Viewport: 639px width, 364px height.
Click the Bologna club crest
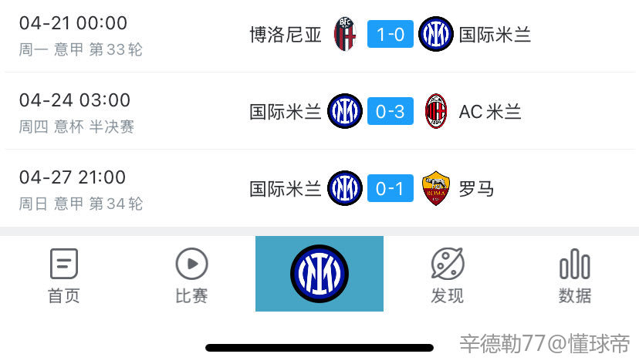coord(345,34)
